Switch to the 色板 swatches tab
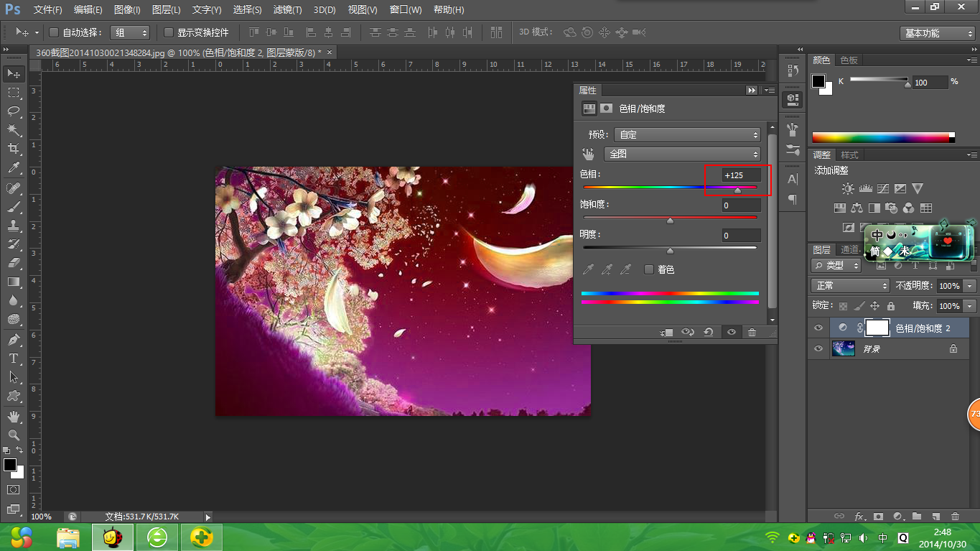Image resolution: width=980 pixels, height=551 pixels. [x=849, y=60]
